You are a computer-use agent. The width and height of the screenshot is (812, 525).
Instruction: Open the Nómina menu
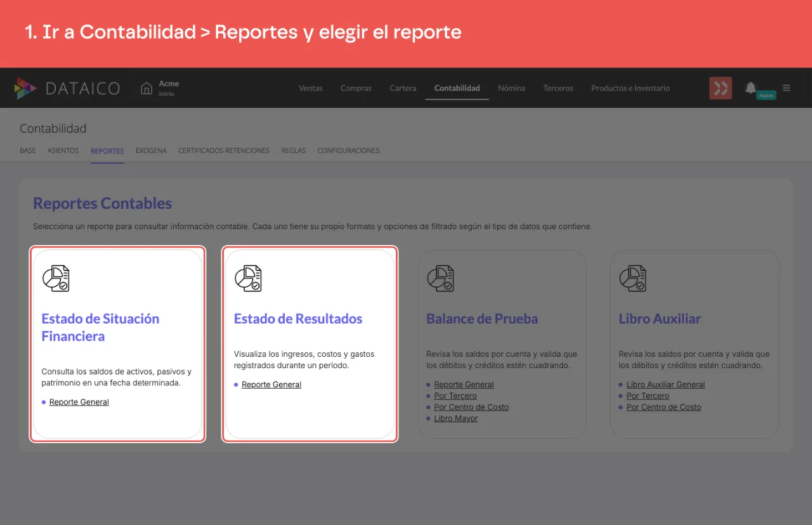[x=511, y=88]
